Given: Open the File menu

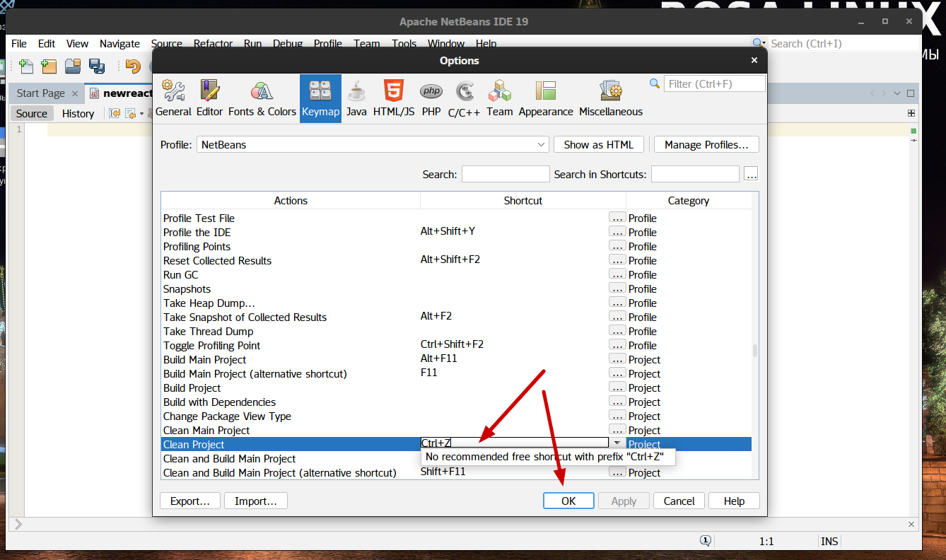Looking at the screenshot, I should 19,44.
